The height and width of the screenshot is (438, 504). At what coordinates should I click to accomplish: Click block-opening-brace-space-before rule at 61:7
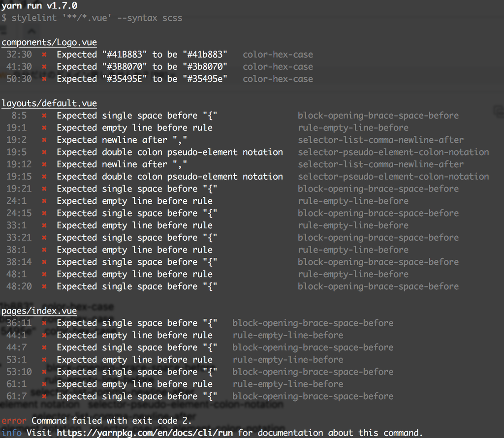point(313,397)
